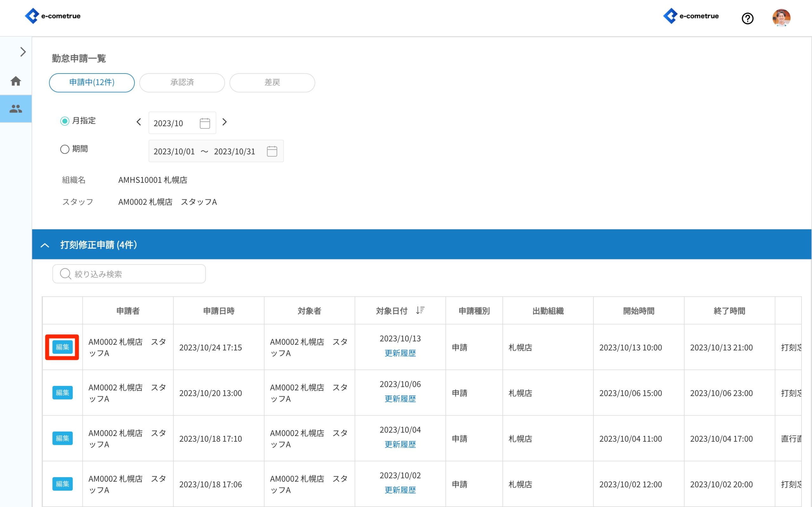
Task: Expand the sidebar with chevron arrow
Action: tap(23, 52)
